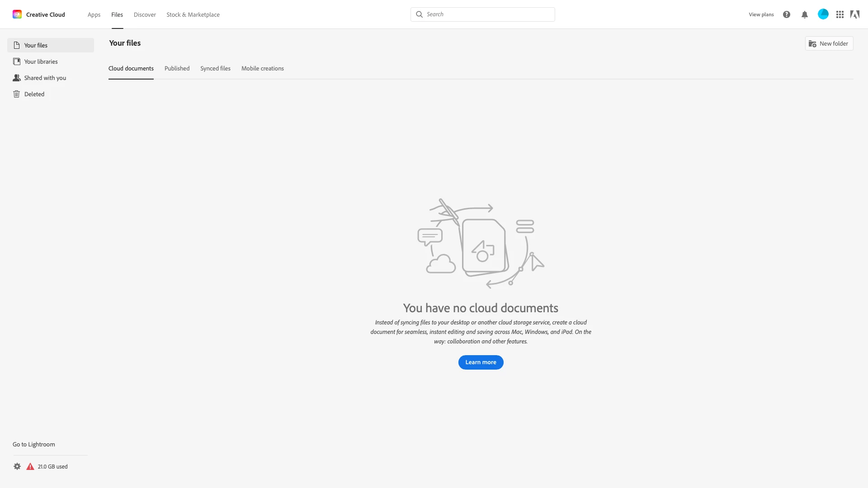Viewport: 868px width, 488px height.
Task: Click the user profile avatar
Action: [x=823, y=14]
